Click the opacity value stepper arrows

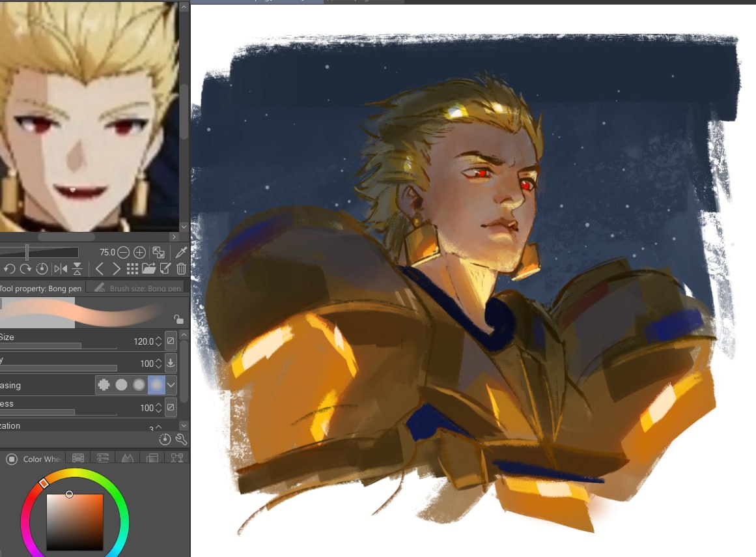point(158,364)
